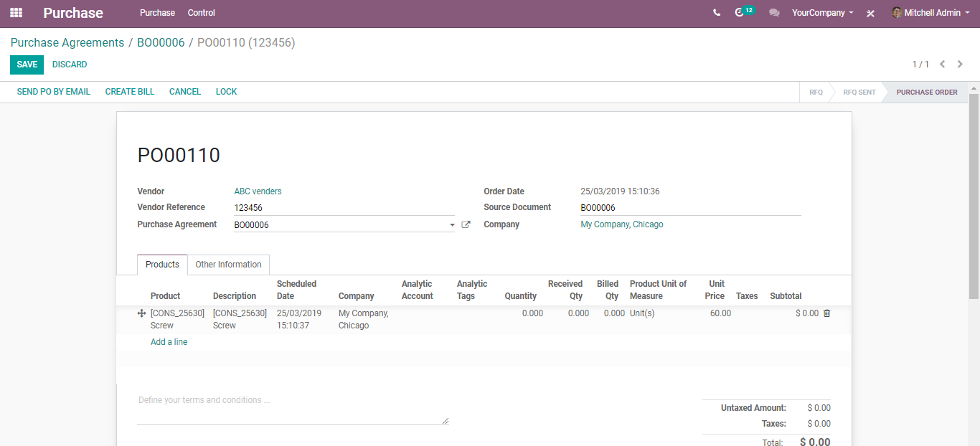The image size is (980, 446).
Task: Switch to the Other Information tab
Action: click(228, 265)
